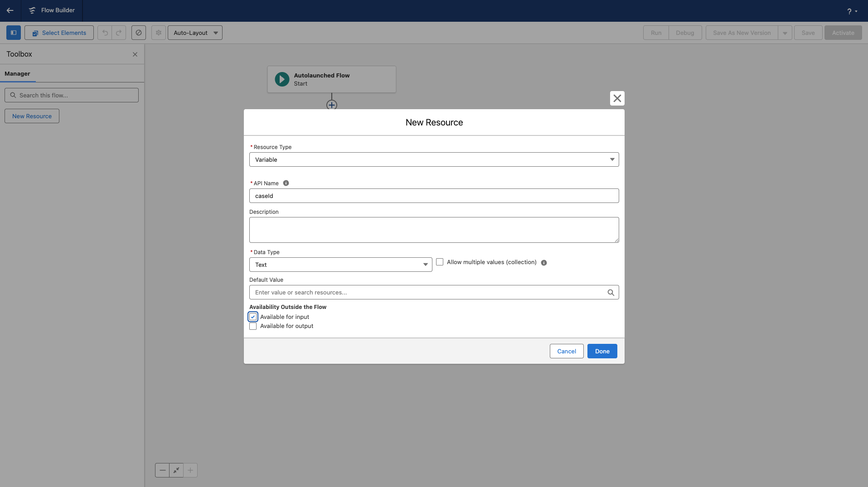Click the back arrow in Flow Builder header
Screen dimensions: 868x487
10,10
